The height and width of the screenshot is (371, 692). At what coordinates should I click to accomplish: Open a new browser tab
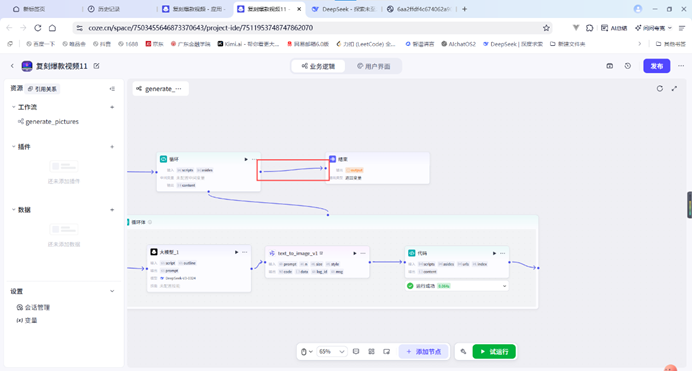point(464,9)
